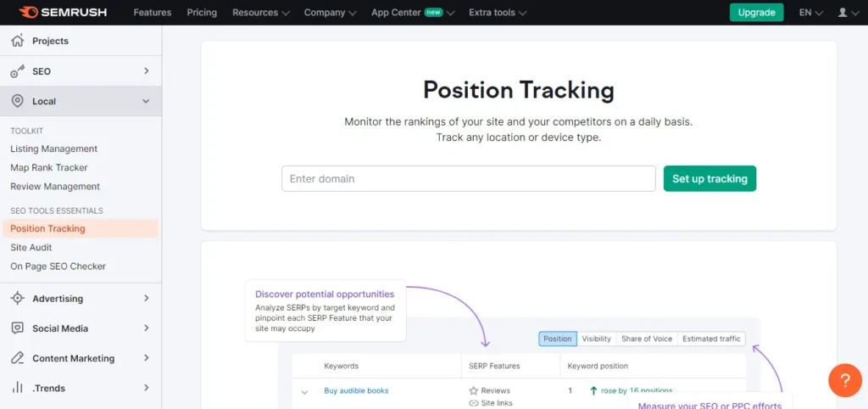This screenshot has height=409, width=868.
Task: Expand Content Marketing section chevron
Action: pos(146,358)
